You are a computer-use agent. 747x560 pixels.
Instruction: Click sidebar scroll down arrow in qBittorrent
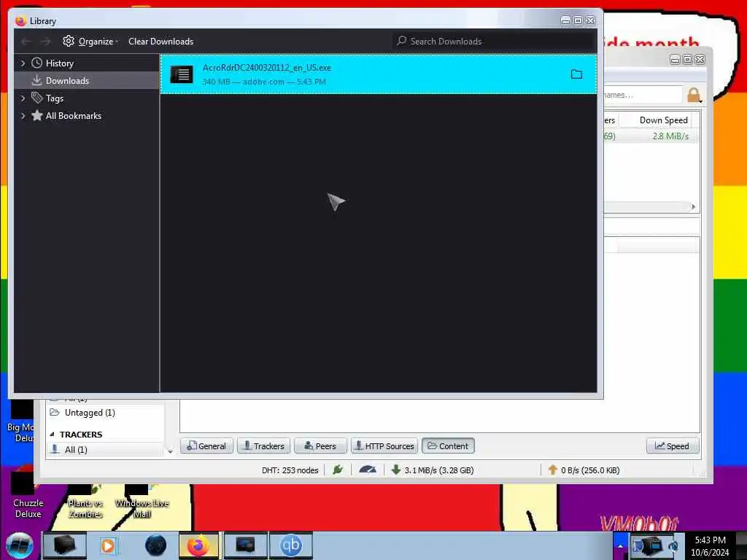[170, 451]
